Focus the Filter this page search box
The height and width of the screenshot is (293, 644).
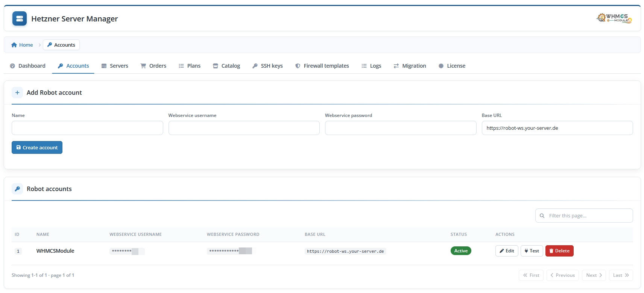click(x=584, y=216)
